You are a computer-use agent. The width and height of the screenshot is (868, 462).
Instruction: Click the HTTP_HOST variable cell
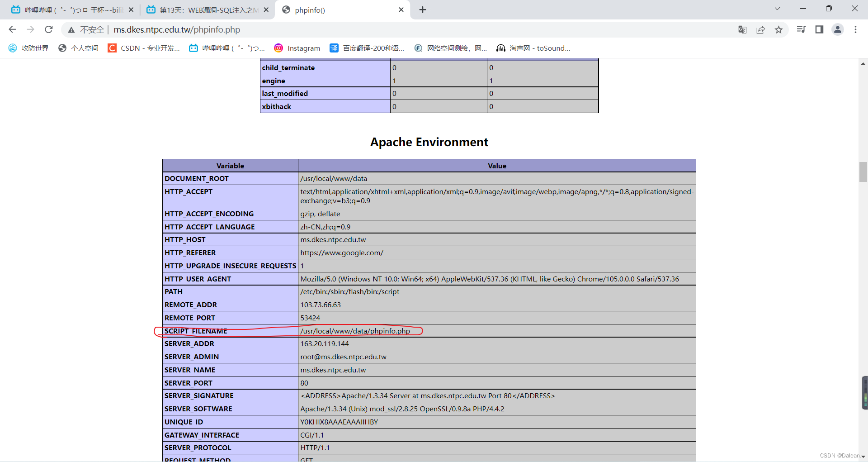(x=230, y=239)
